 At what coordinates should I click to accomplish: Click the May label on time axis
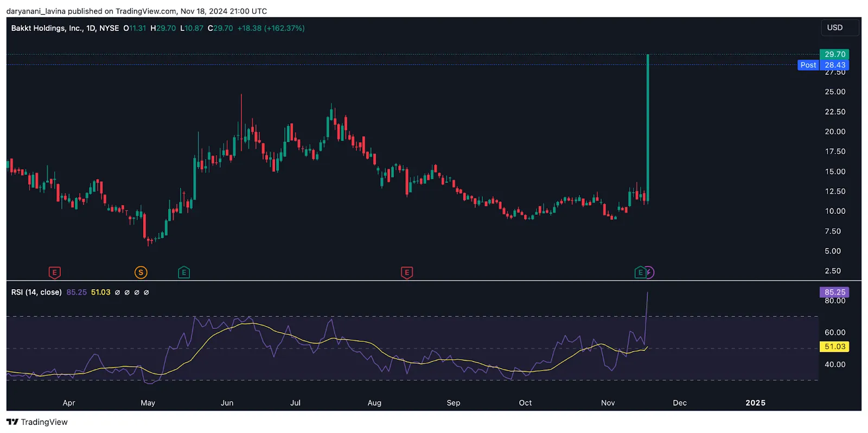pos(148,403)
